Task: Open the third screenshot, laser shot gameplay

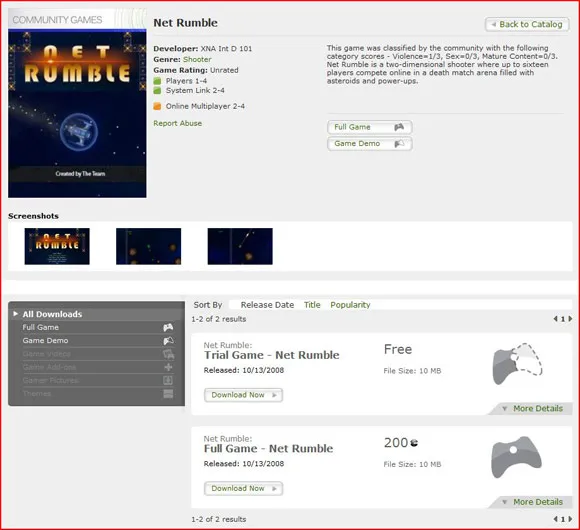Action: [x=240, y=246]
